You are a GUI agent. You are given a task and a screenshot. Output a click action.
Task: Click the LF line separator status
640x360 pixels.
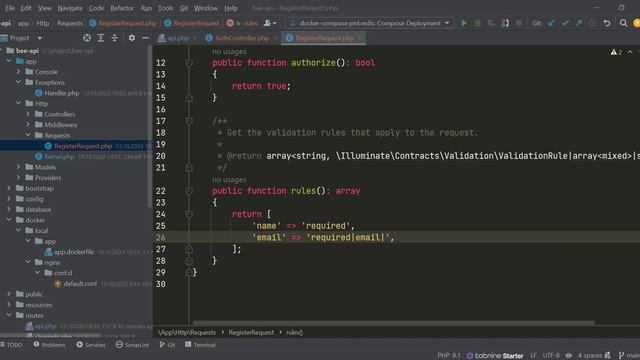533,356
